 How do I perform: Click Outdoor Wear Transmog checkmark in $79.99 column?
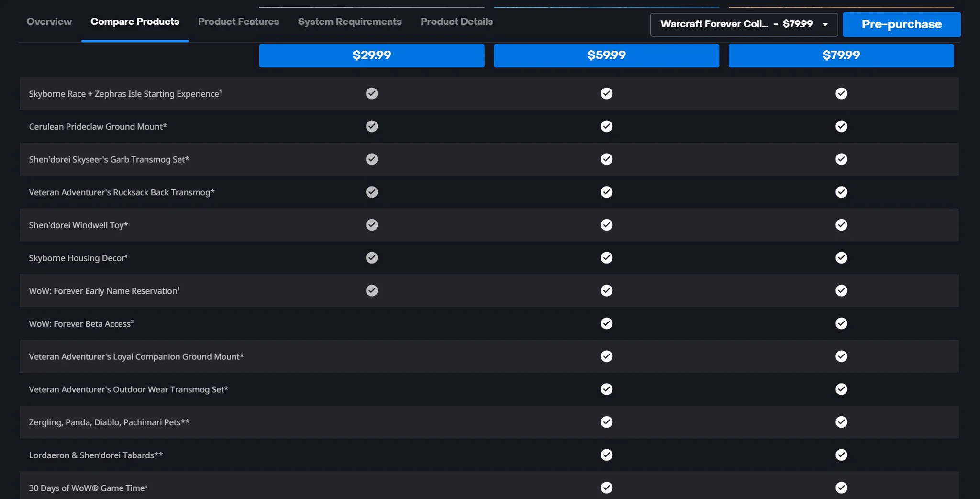click(x=841, y=389)
